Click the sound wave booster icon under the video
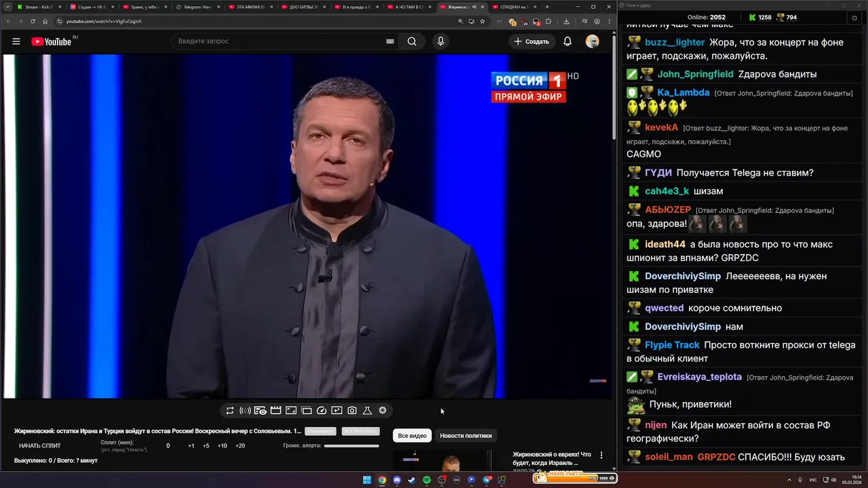868x488 pixels. coord(245,411)
